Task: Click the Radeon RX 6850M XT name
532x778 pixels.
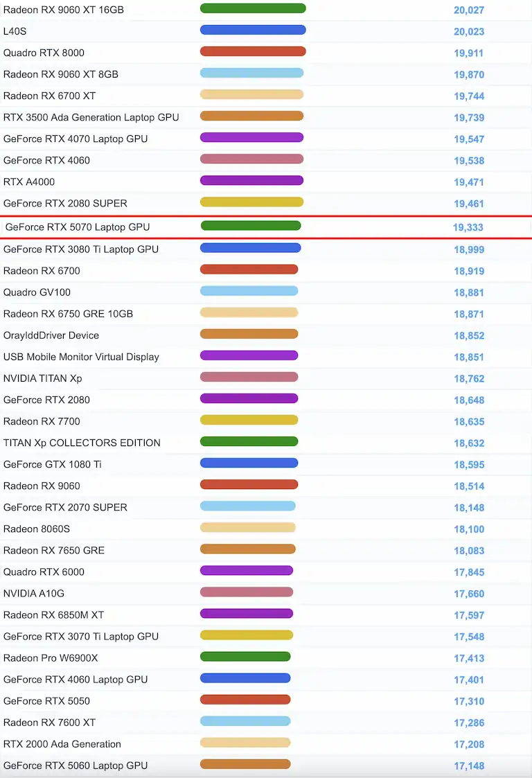Action: [x=53, y=615]
